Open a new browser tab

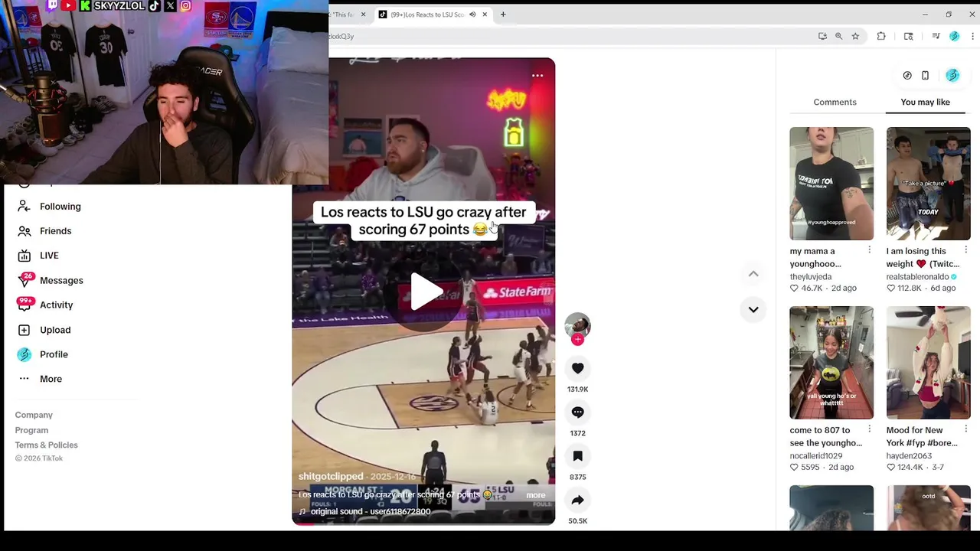(503, 15)
